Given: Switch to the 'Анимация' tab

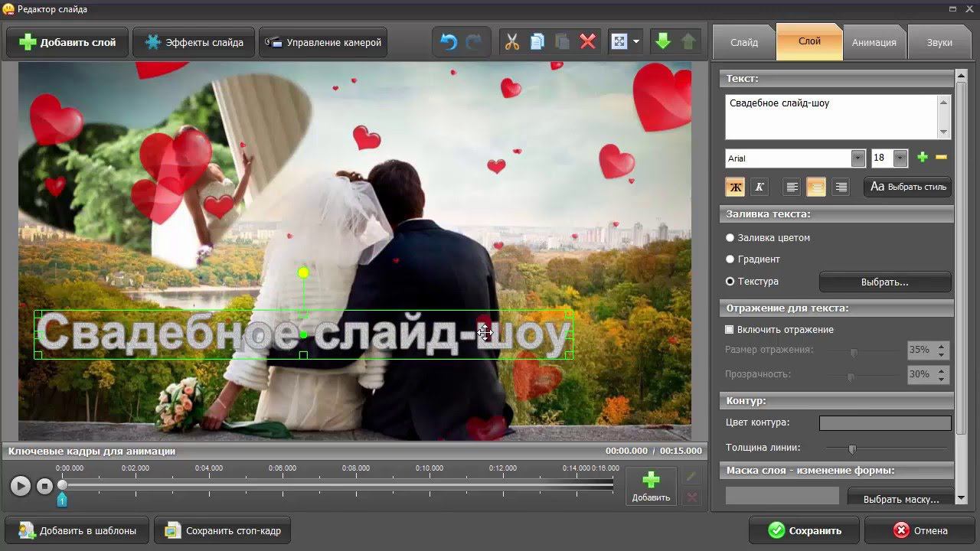Looking at the screenshot, I should pyautogui.click(x=874, y=43).
